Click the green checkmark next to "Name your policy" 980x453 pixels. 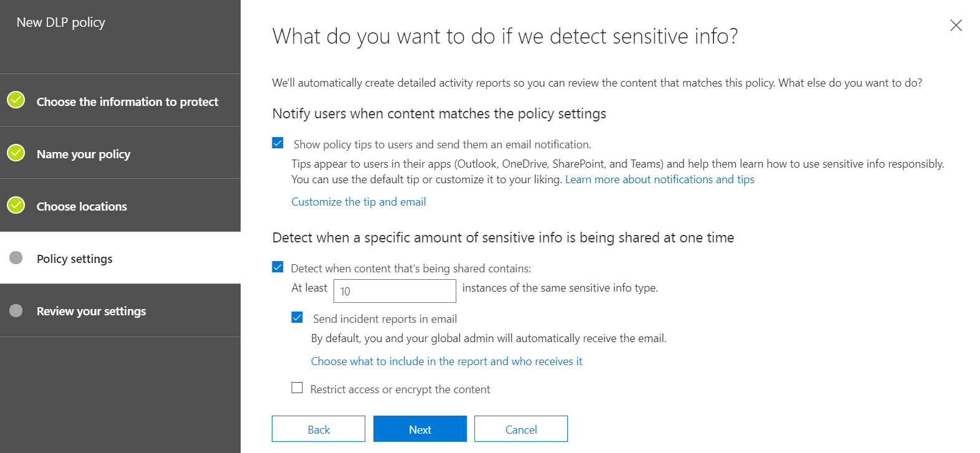pos(16,151)
